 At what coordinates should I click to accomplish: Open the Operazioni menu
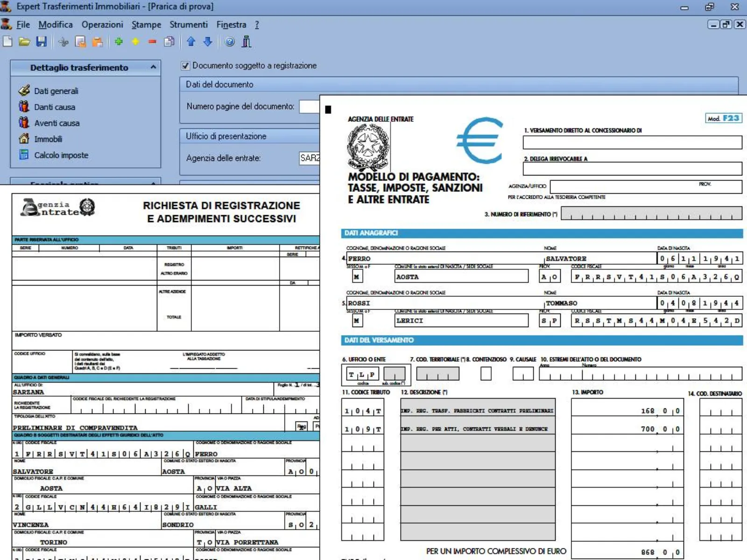pos(102,25)
